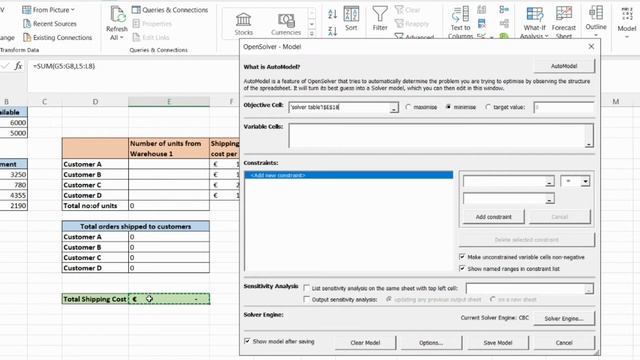The height and width of the screenshot is (360, 640).
Task: Click the Total Shipping Cost value cell
Action: click(x=169, y=299)
